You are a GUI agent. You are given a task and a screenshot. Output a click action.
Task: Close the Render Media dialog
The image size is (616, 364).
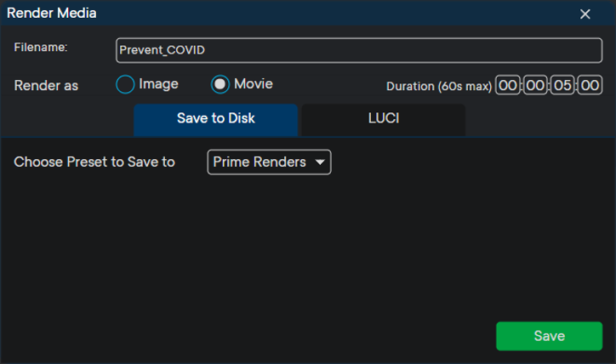point(585,14)
